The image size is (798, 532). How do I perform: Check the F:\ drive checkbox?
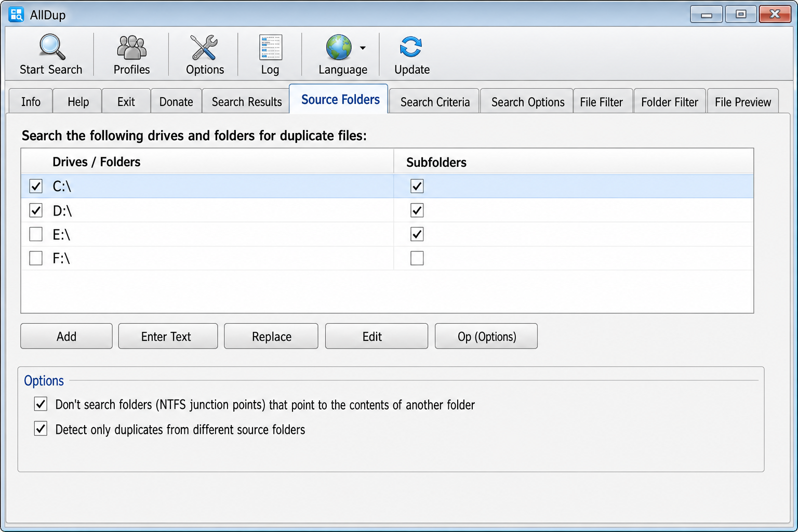[36, 258]
